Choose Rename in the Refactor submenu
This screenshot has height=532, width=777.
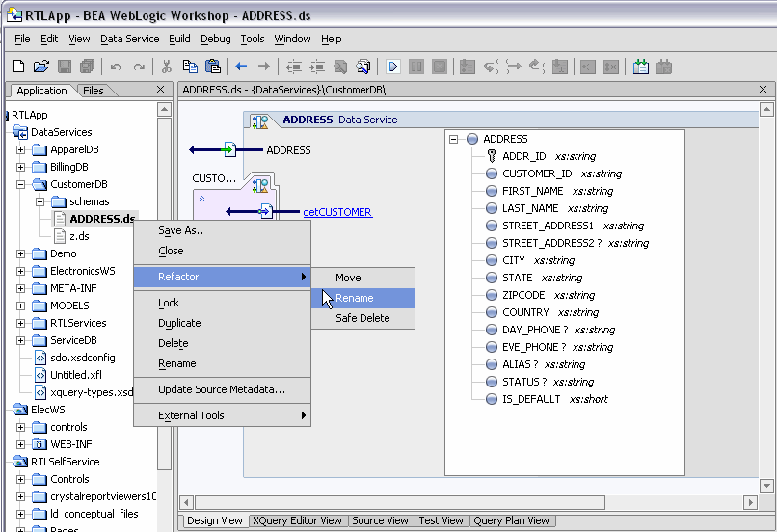coord(363,298)
